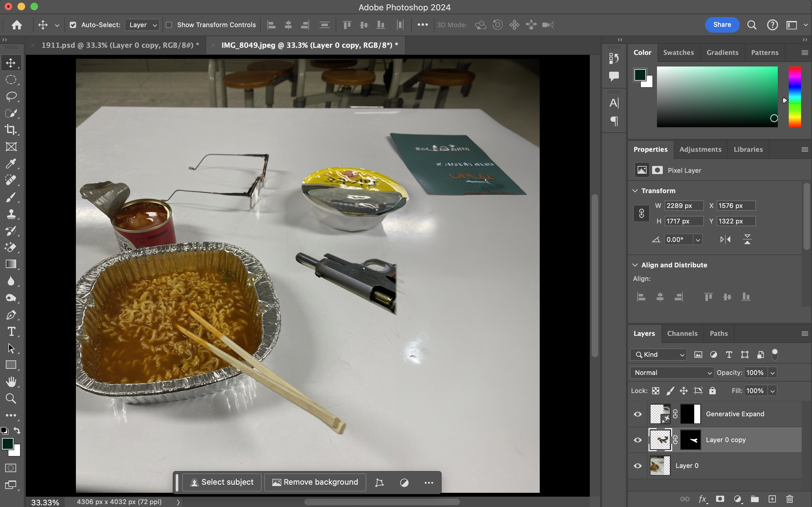Viewport: 812px width, 507px height.
Task: Enable Show Transform Controls checkbox
Action: (169, 25)
